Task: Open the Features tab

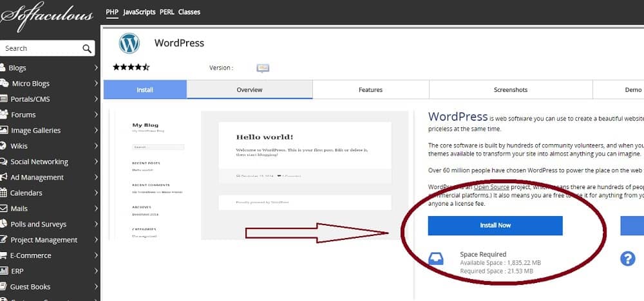Action: 370,89
